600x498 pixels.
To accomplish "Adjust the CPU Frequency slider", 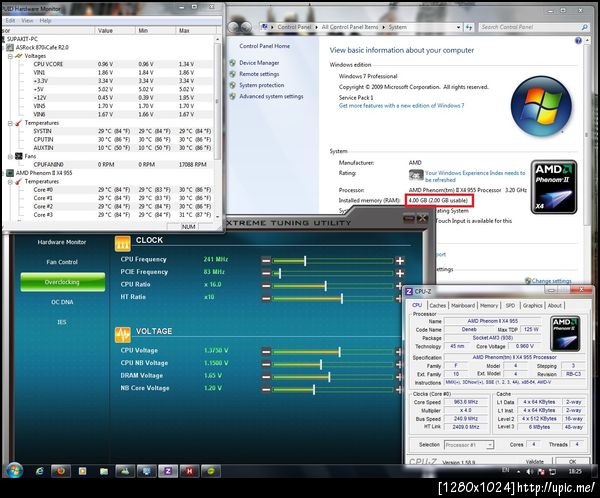I will point(305,261).
